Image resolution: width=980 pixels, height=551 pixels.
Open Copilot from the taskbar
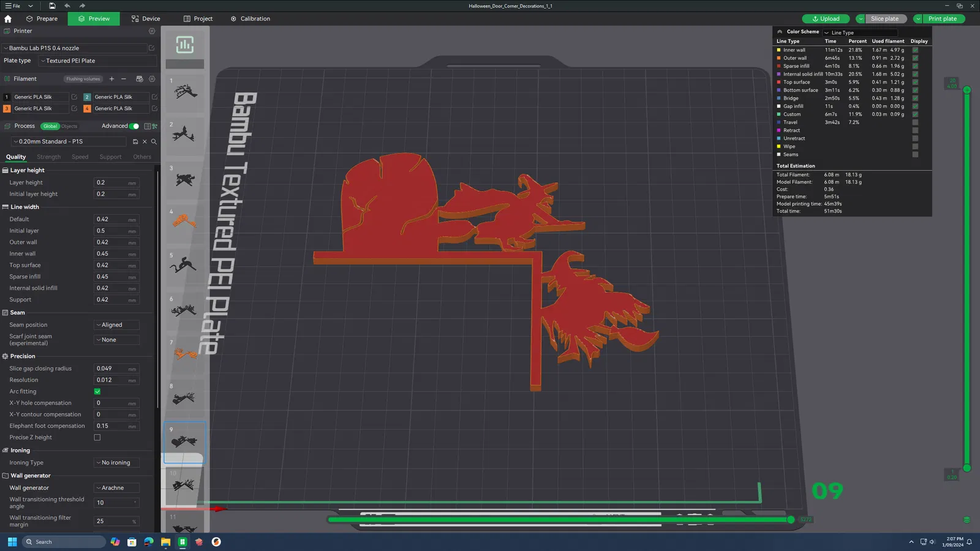coord(115,542)
